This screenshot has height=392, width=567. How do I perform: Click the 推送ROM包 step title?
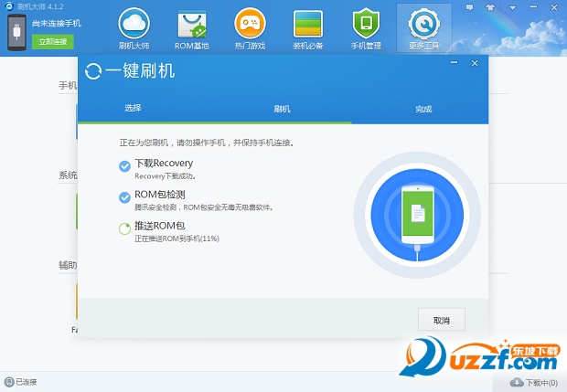click(160, 226)
